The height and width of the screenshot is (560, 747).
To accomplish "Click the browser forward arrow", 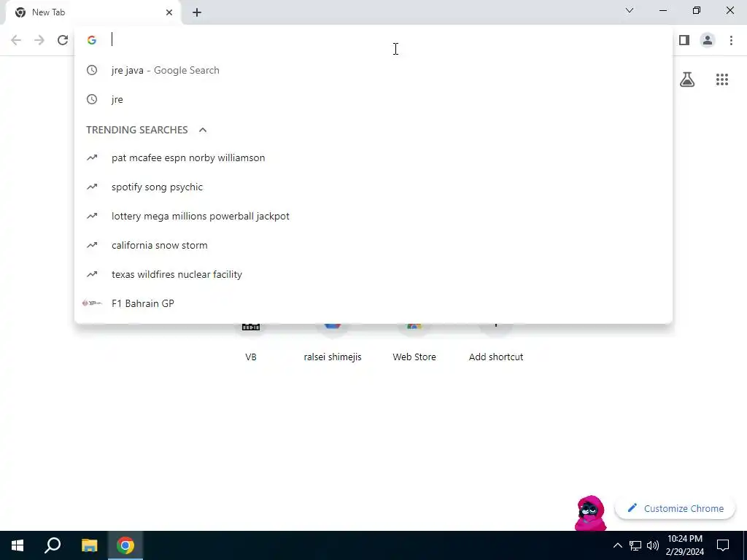I will 39,41.
